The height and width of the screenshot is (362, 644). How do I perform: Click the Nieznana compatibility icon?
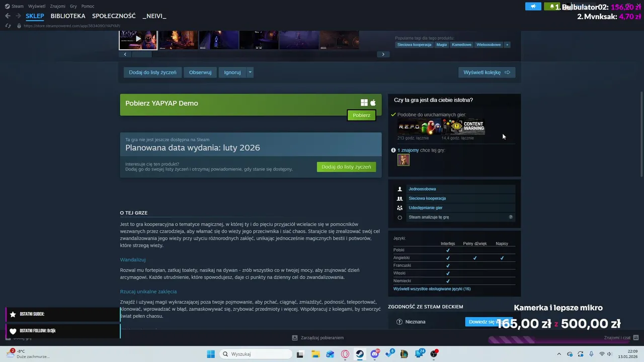(x=399, y=322)
